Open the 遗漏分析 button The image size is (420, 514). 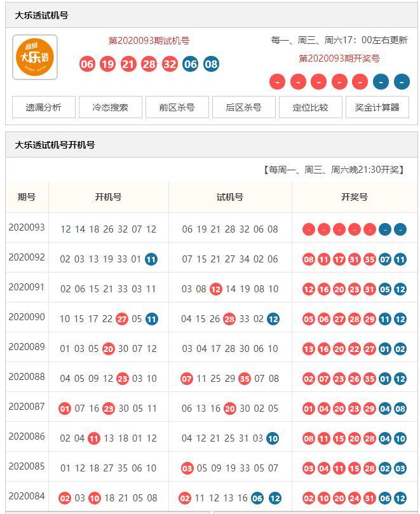44,107
